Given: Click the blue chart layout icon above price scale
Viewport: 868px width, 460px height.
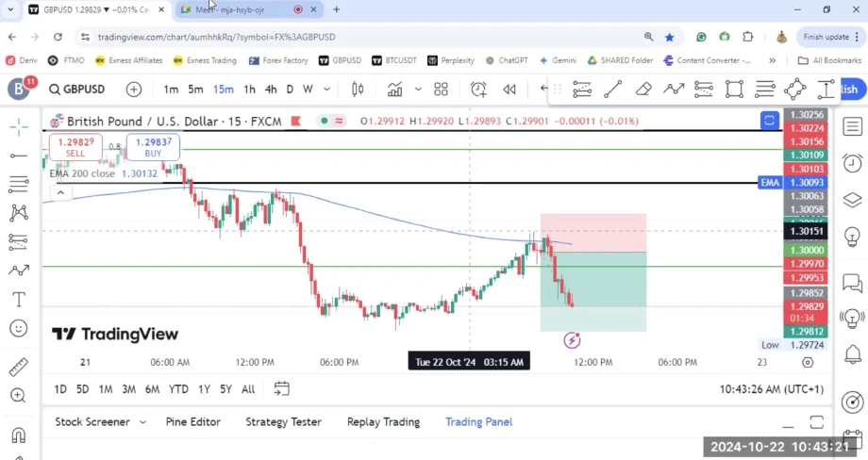Looking at the screenshot, I should (770, 120).
